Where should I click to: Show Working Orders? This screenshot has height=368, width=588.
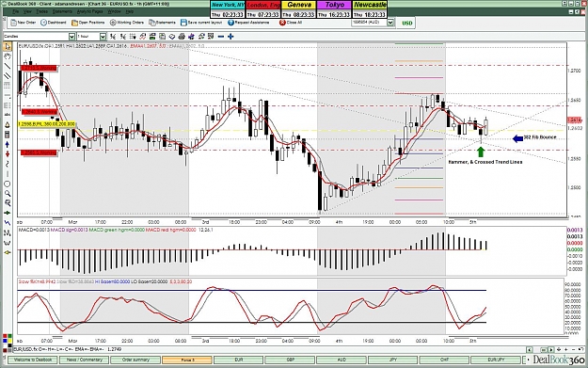coord(127,23)
